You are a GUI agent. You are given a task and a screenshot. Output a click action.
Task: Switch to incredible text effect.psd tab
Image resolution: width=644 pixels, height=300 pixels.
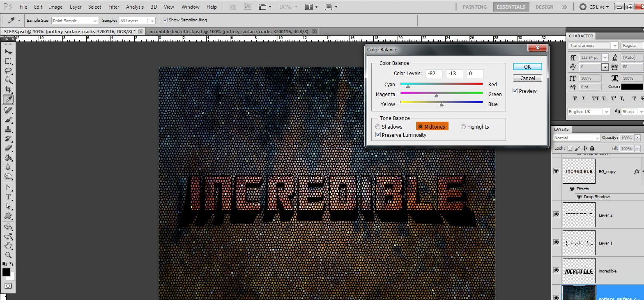(229, 32)
